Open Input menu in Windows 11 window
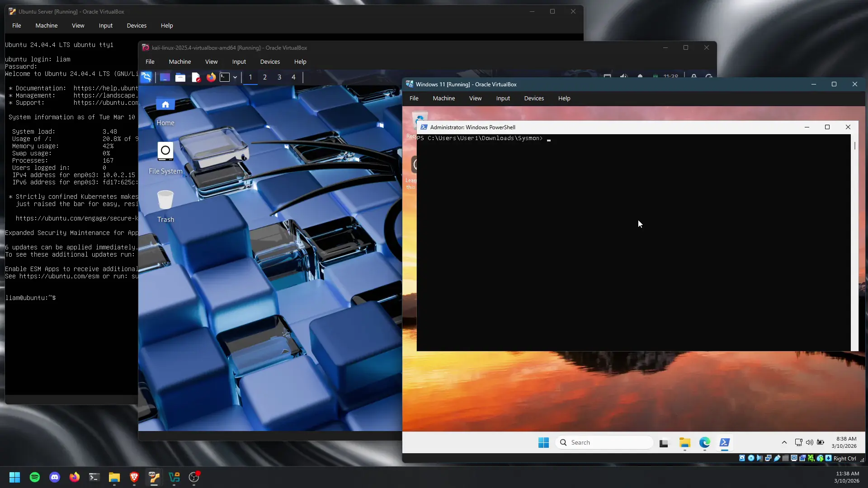The width and height of the screenshot is (868, 488). click(x=503, y=99)
